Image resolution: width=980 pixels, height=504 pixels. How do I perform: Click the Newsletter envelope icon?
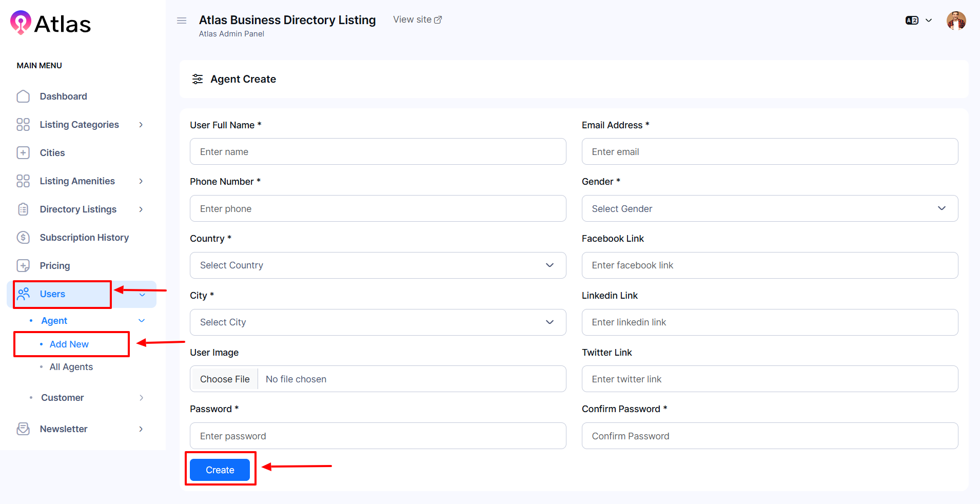click(x=23, y=429)
